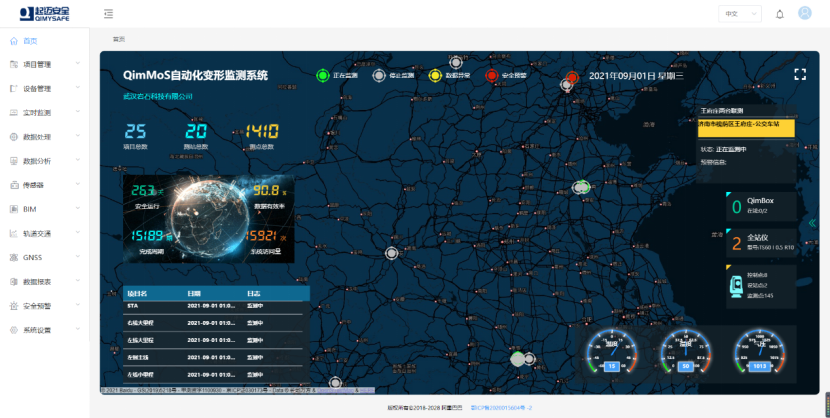The width and height of the screenshot is (830, 418).
Task: Open the 数据报表 menu item
Action: tap(44, 282)
